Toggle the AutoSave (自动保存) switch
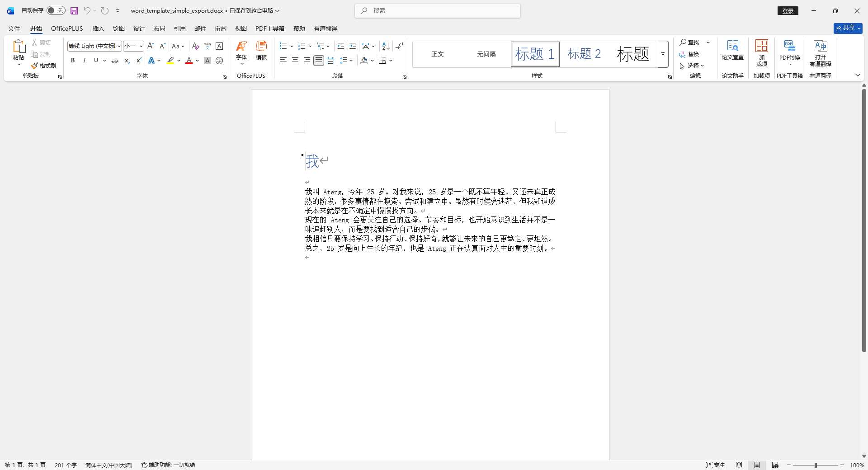Image resolution: width=868 pixels, height=470 pixels. point(56,10)
